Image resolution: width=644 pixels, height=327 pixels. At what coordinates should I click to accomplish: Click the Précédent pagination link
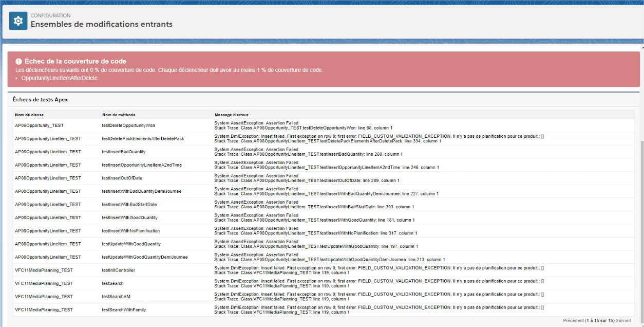pyautogui.click(x=573, y=320)
